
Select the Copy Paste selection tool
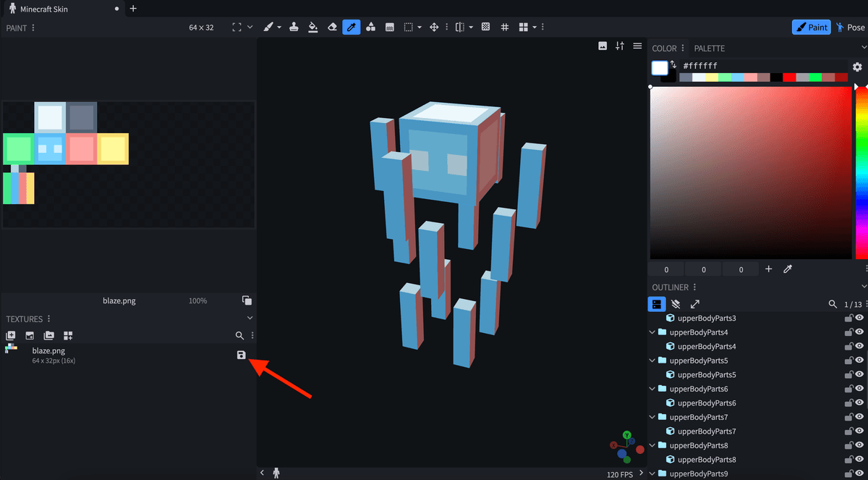410,27
